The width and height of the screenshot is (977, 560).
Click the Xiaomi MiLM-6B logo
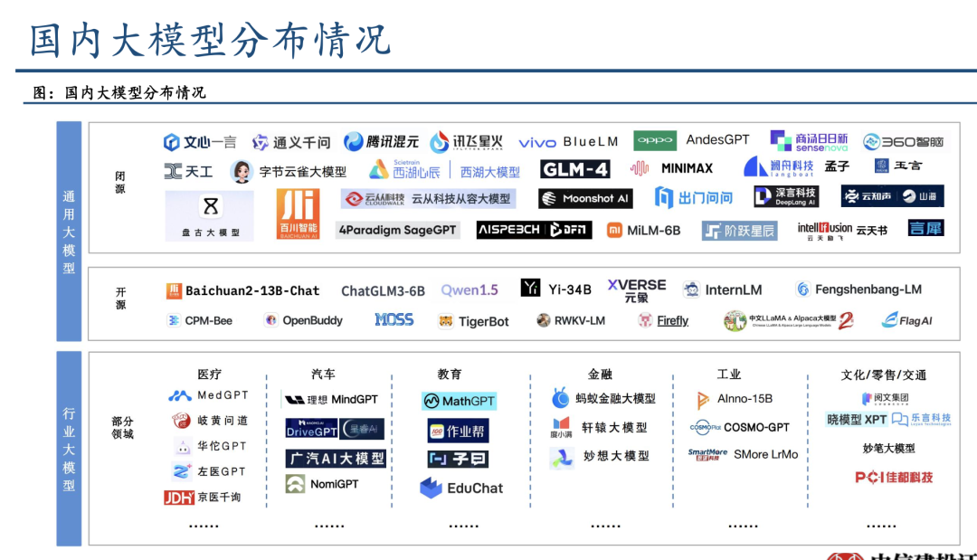coord(644,231)
